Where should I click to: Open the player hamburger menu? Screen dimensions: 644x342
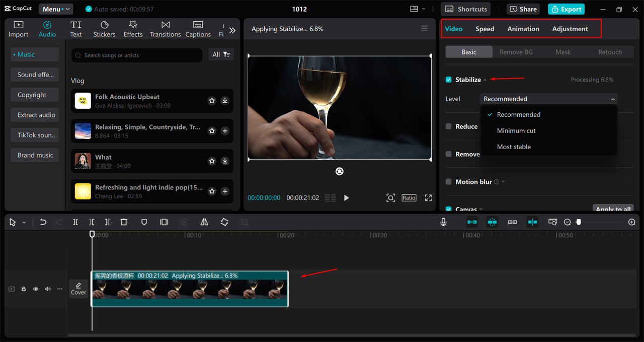(x=424, y=29)
